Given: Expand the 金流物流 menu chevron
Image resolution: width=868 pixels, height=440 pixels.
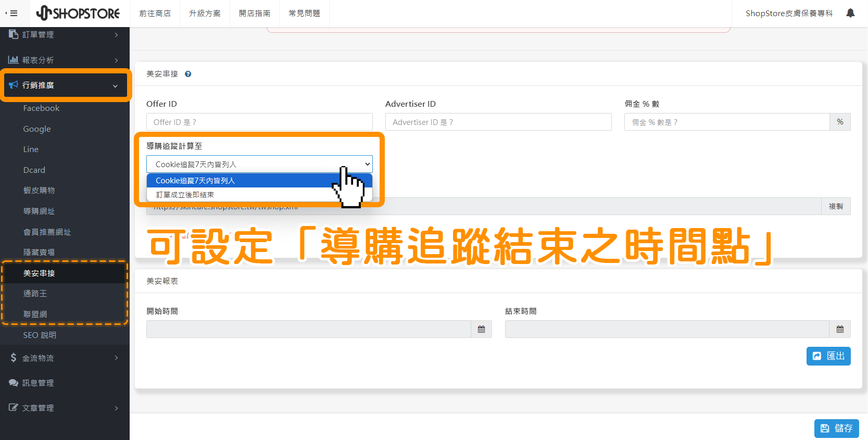Looking at the screenshot, I should [x=116, y=358].
